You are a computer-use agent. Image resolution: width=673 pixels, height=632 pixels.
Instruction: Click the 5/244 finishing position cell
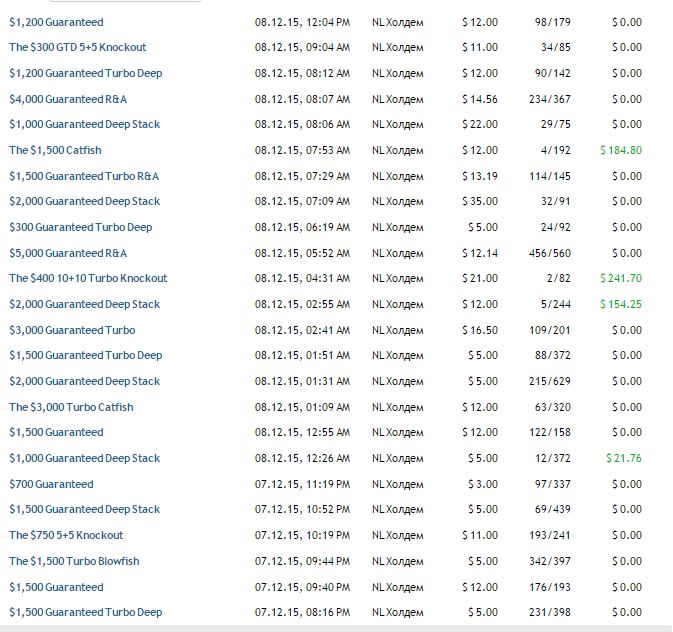coord(556,304)
